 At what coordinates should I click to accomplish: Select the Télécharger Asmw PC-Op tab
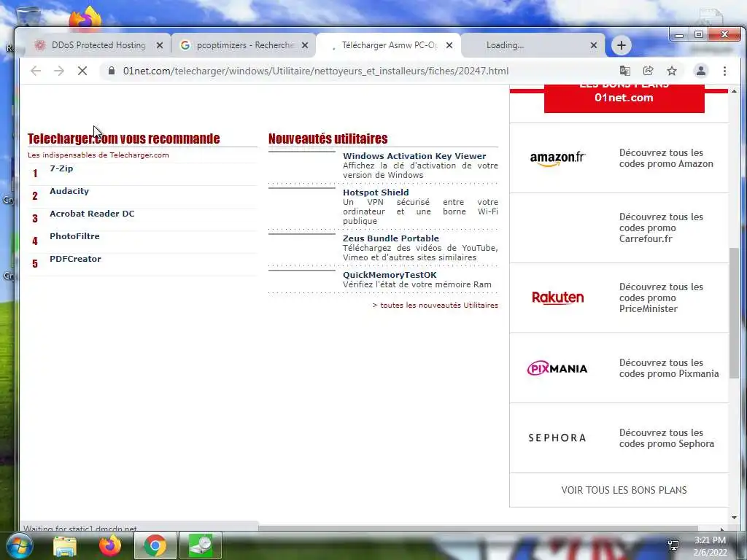(x=388, y=45)
